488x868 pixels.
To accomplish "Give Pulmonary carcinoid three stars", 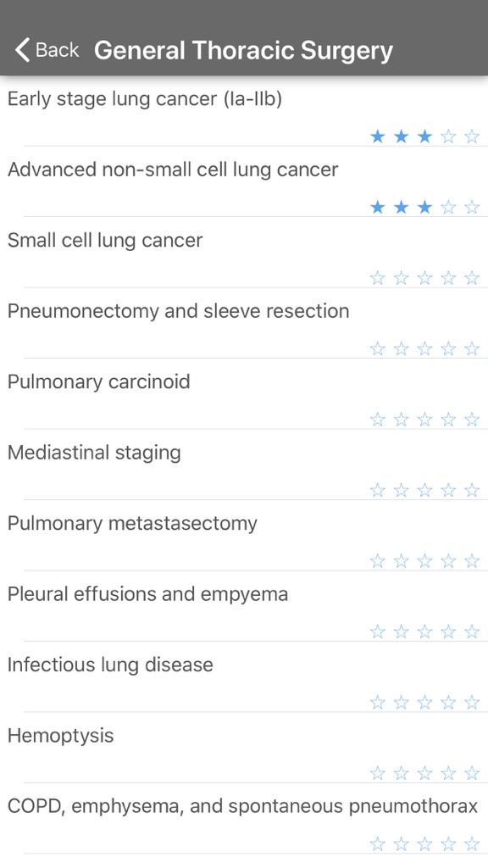I will [x=424, y=420].
